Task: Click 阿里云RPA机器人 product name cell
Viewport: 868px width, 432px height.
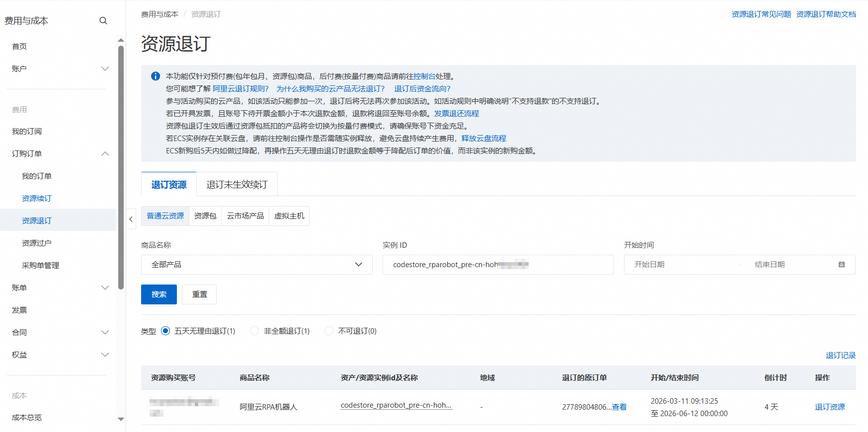Action: tap(268, 407)
